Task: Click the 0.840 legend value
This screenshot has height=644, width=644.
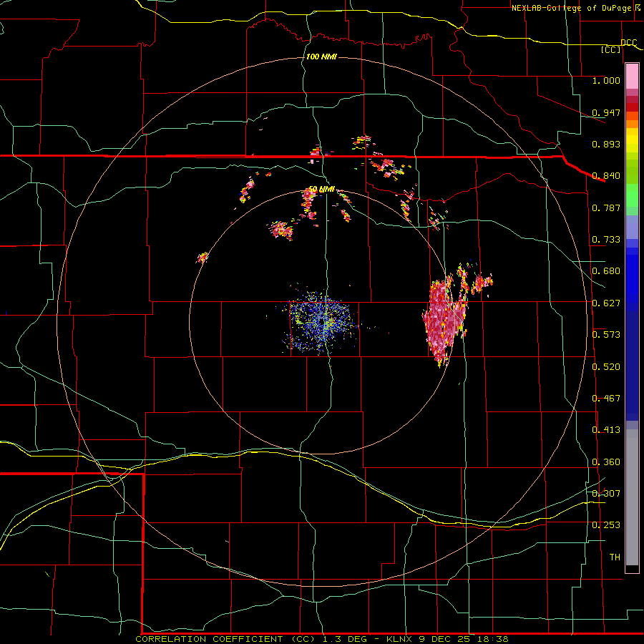Action: (606, 176)
